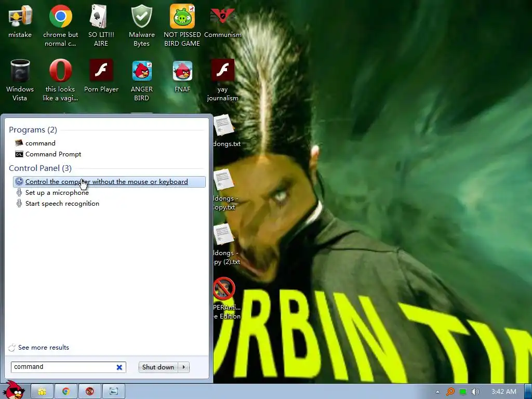This screenshot has width=532, height=399.
Task: Open 'chrome but normal c...' desktop icon
Action: tap(60, 25)
